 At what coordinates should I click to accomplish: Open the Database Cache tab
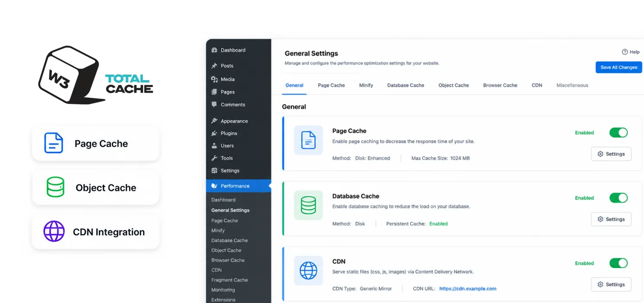[406, 85]
